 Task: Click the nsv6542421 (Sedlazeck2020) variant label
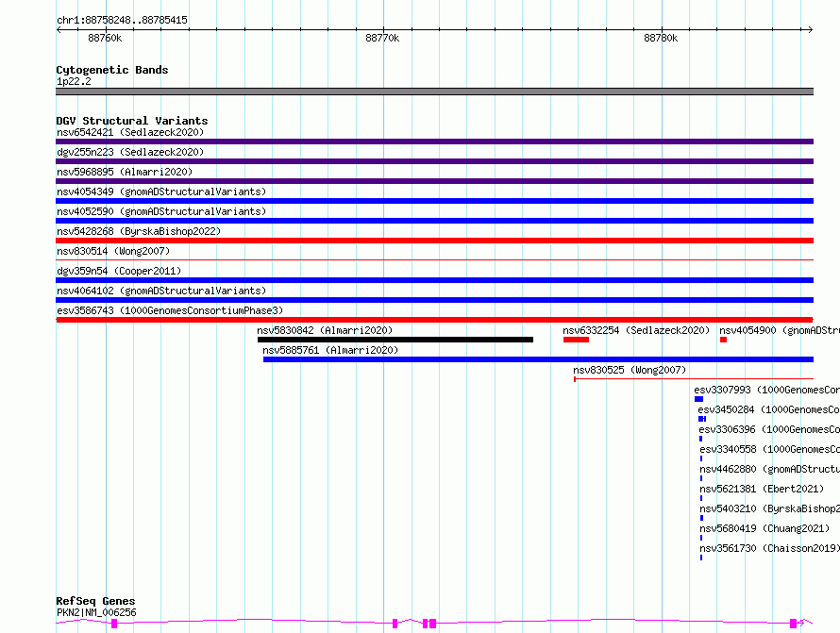pyautogui.click(x=130, y=132)
